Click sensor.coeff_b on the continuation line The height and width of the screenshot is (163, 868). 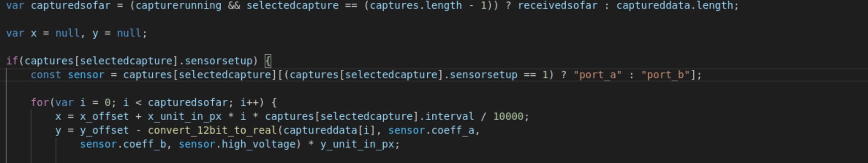(x=123, y=144)
